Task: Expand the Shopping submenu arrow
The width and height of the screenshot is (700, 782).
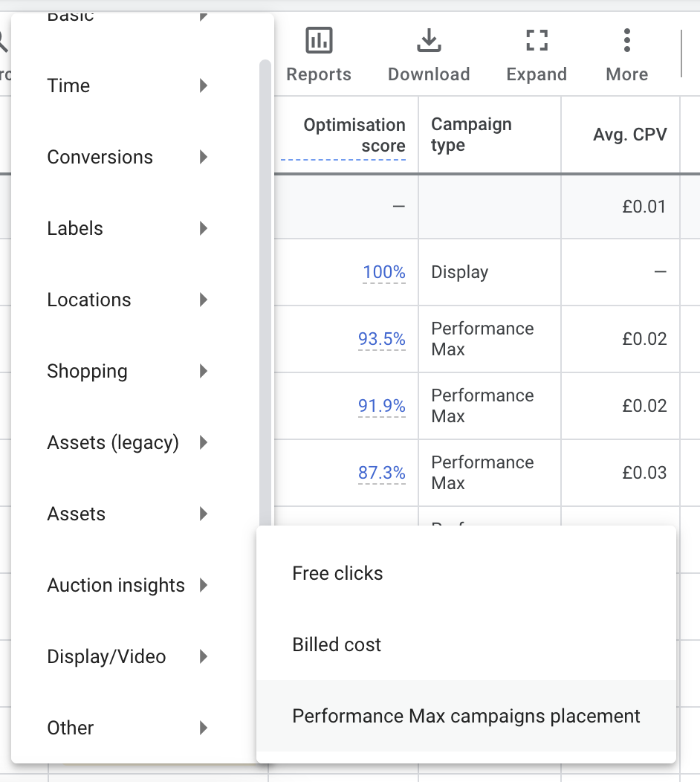Action: pyautogui.click(x=204, y=371)
